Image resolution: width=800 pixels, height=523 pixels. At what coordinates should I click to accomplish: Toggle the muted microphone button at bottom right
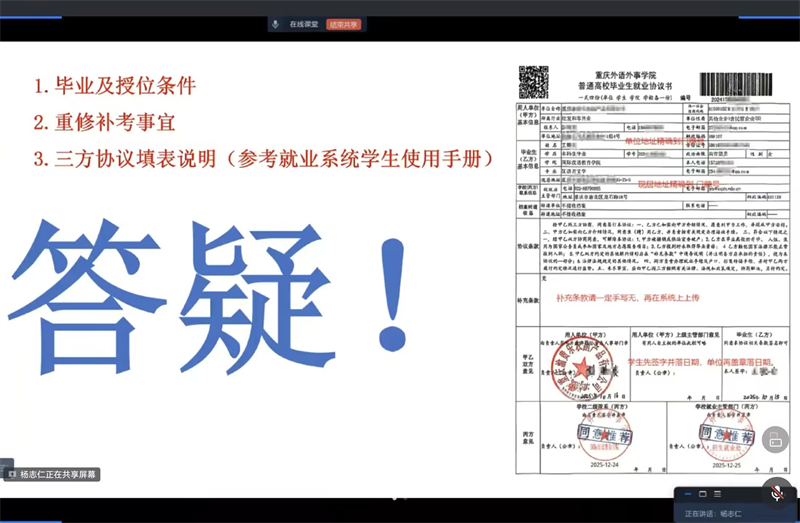click(777, 492)
